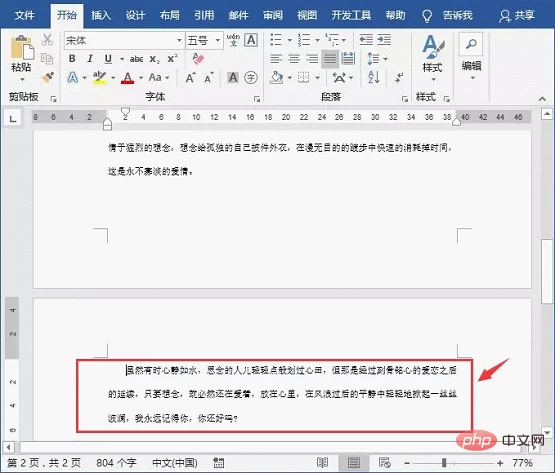Toggle subscript x₂
The width and height of the screenshot is (555, 473).
point(154,59)
